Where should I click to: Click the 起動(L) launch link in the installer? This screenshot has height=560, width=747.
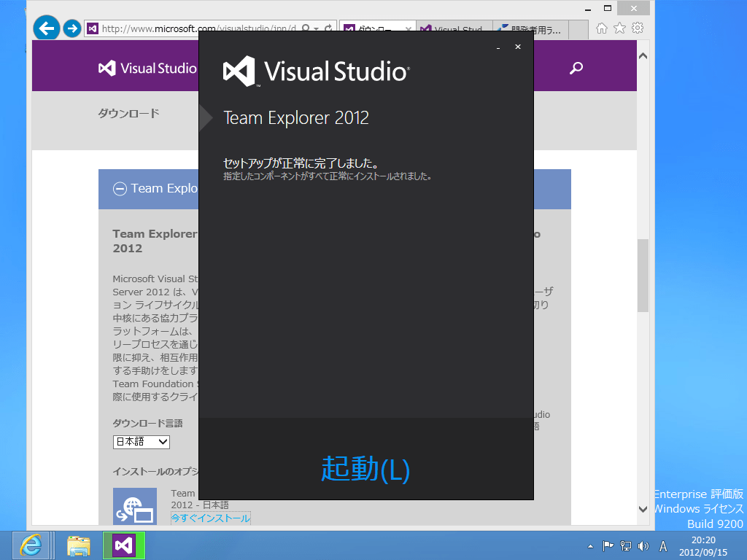tap(365, 469)
